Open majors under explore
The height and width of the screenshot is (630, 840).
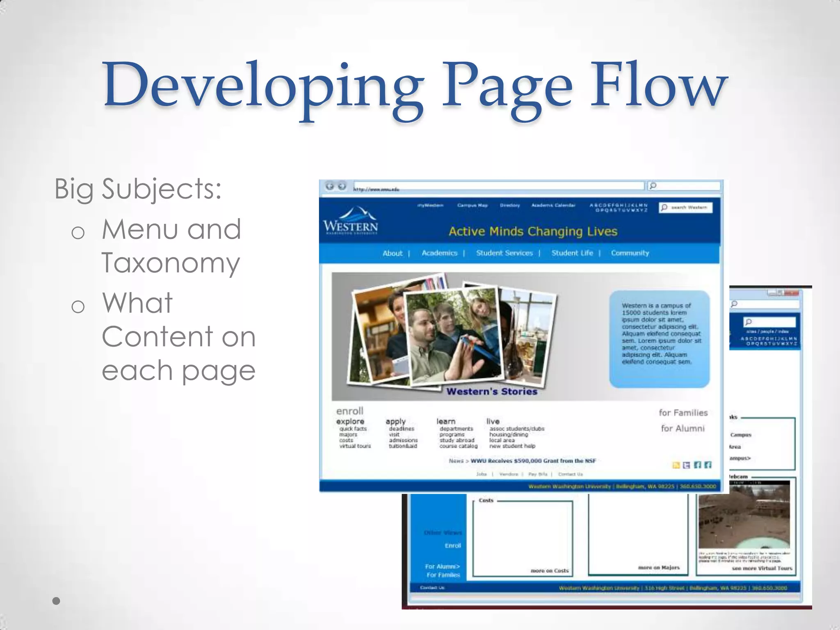[348, 434]
